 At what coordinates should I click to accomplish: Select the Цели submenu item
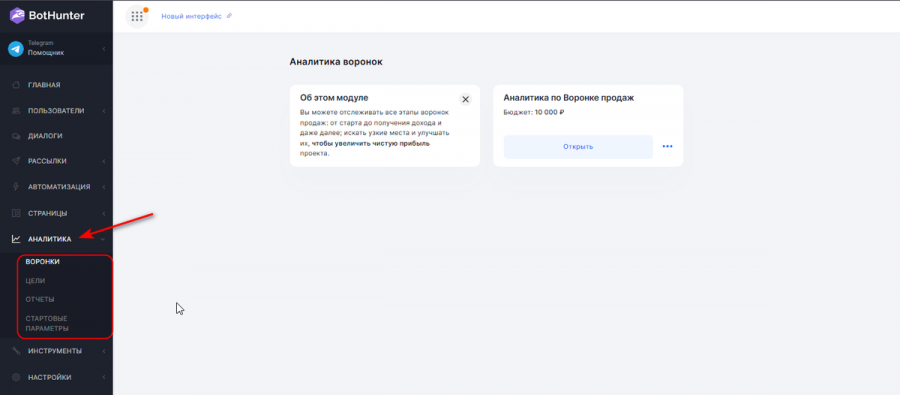coord(35,281)
